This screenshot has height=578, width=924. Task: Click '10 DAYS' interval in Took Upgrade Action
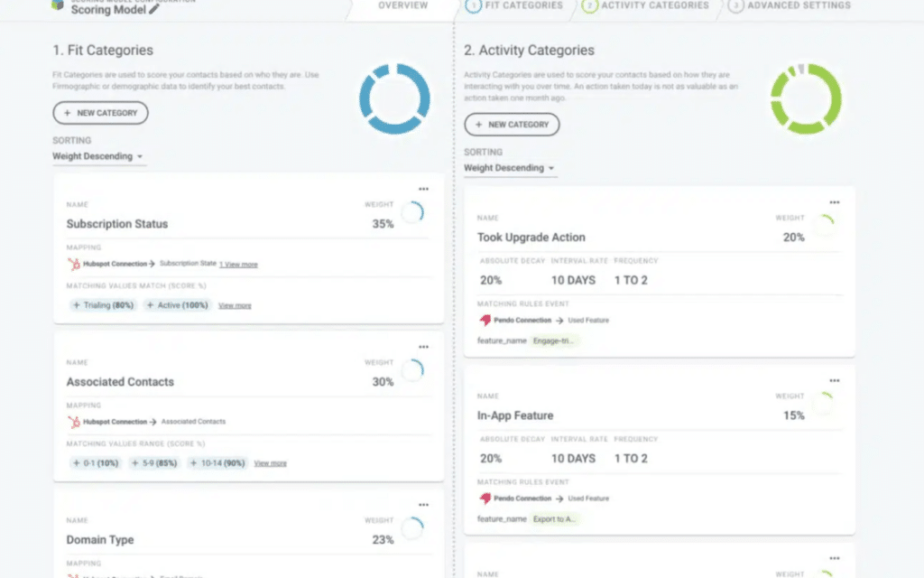tap(573, 281)
